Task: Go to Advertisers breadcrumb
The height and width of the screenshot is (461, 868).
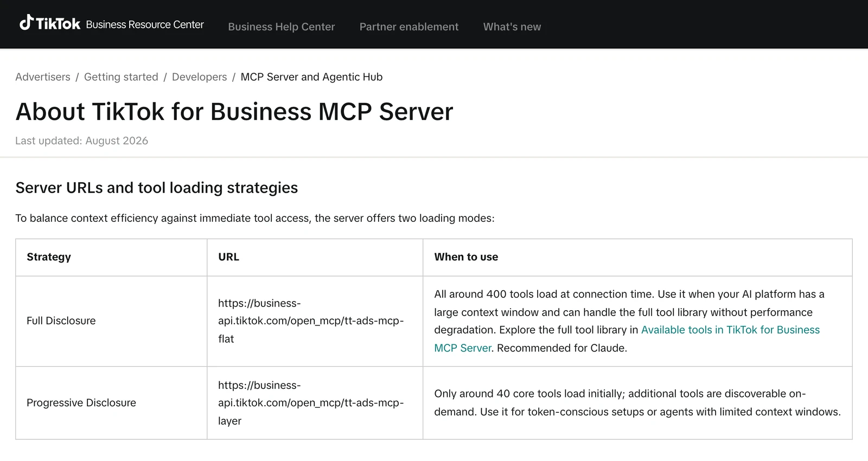Action: click(43, 77)
